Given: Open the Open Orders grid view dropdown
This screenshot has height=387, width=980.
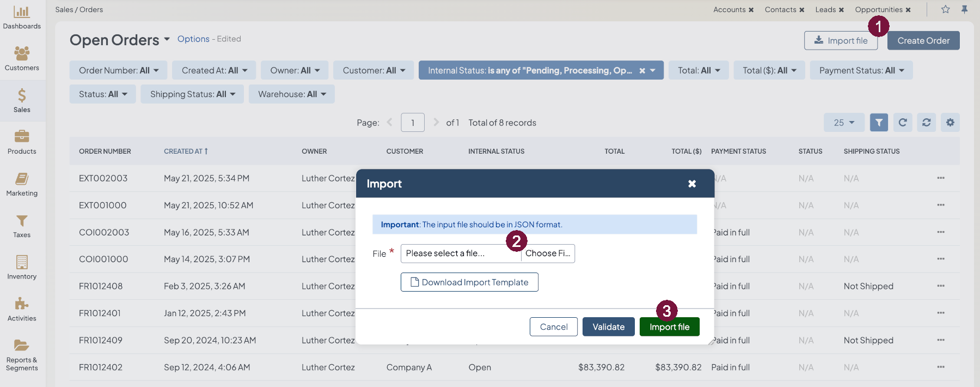Looking at the screenshot, I should click(167, 39).
